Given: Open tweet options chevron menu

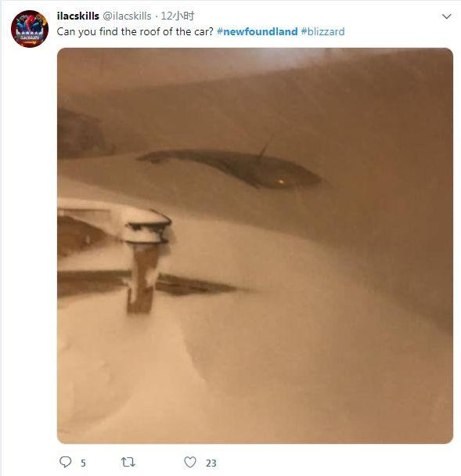Looking at the screenshot, I should tap(446, 16).
